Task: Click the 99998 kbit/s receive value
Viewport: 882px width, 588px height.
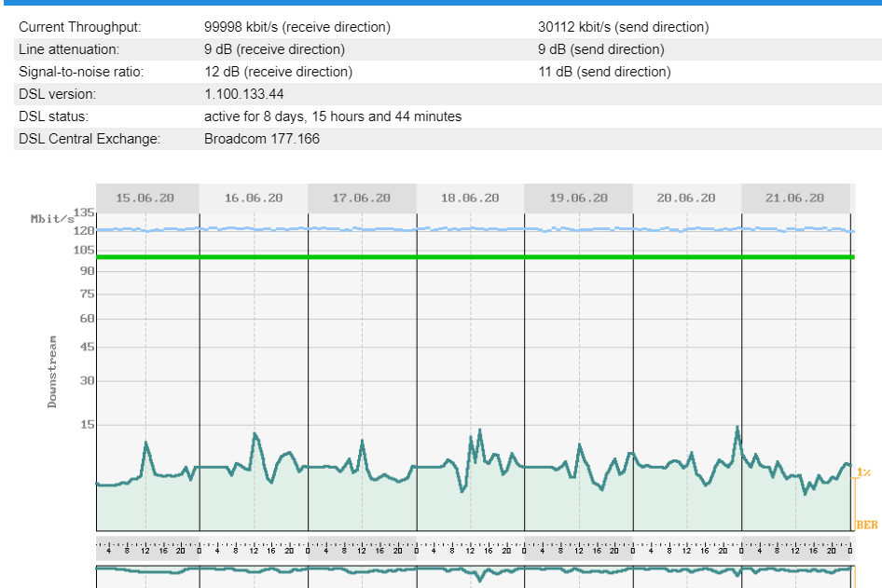Action: pos(297,27)
